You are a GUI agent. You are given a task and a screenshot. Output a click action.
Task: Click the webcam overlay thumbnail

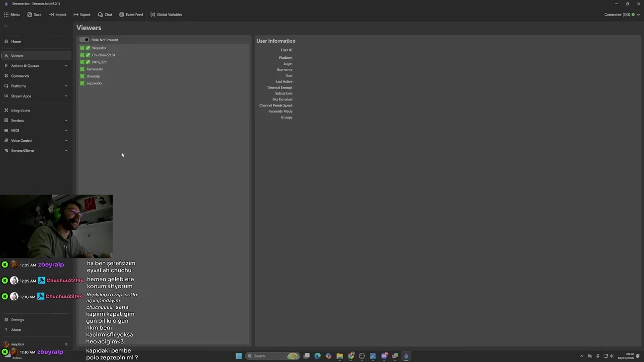56,226
